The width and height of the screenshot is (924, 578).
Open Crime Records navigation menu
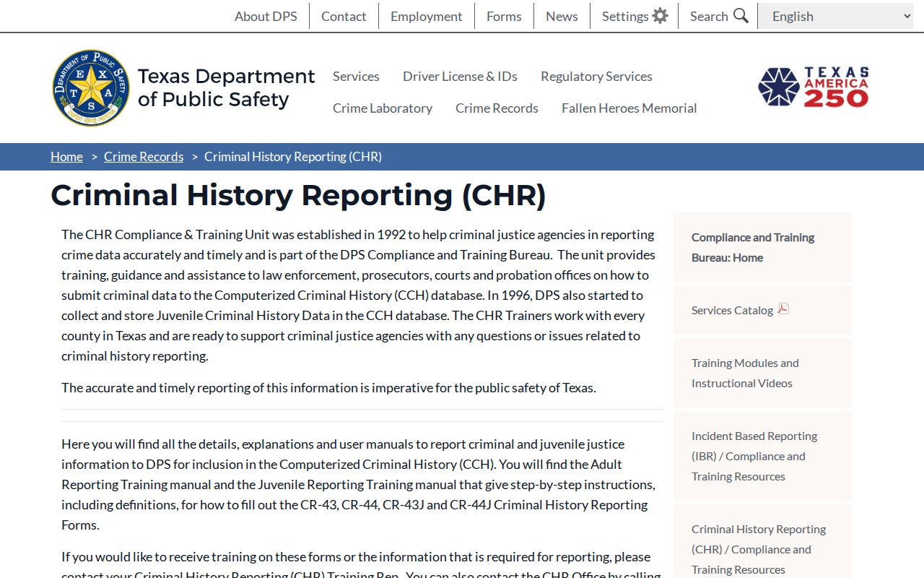click(497, 108)
